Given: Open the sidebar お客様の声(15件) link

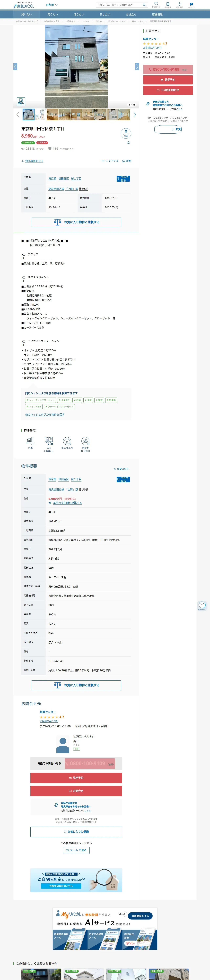Looking at the screenshot, I should 152,48.
